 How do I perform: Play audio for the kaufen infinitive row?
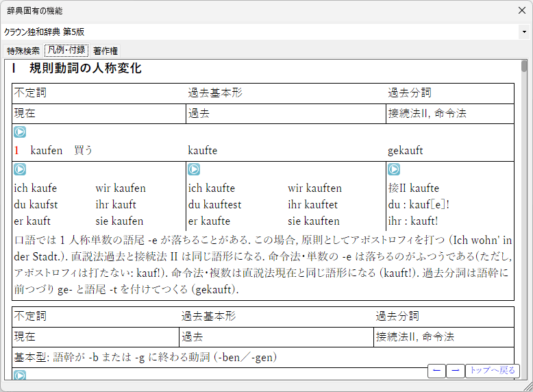20,132
